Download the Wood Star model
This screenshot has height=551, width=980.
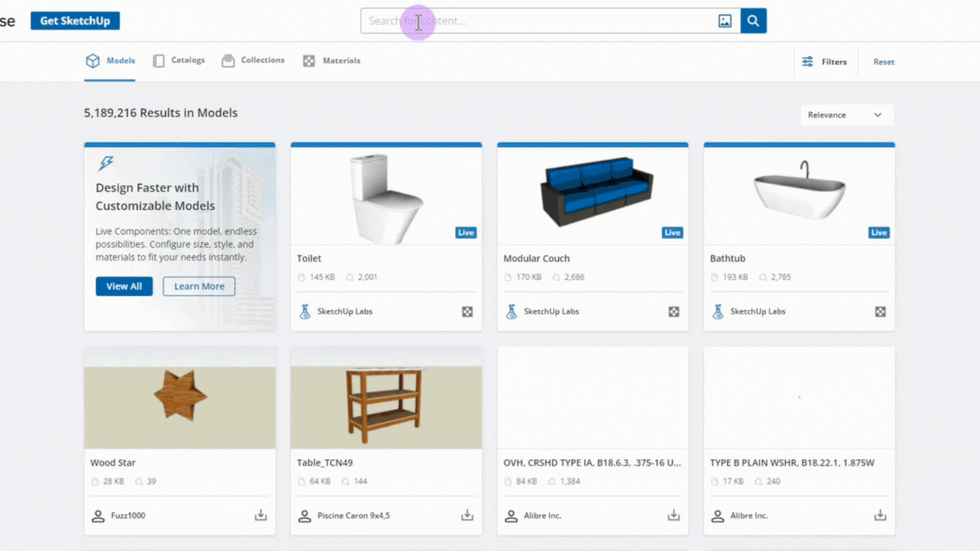[x=261, y=515]
